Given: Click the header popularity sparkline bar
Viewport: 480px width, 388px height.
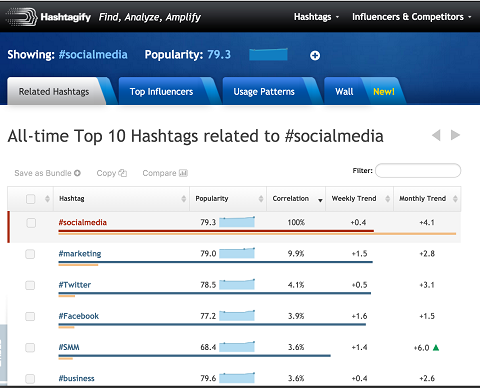Looking at the screenshot, I should (268, 55).
